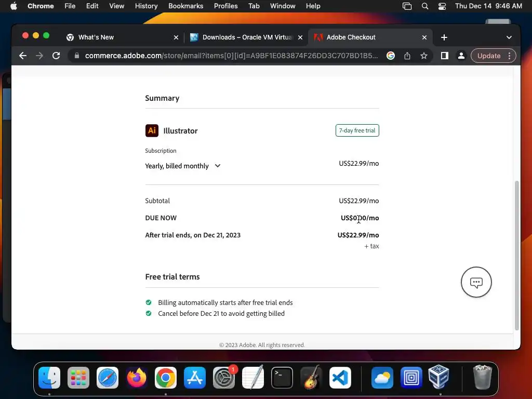
Task: Close the What's New tab
Action: (176, 37)
